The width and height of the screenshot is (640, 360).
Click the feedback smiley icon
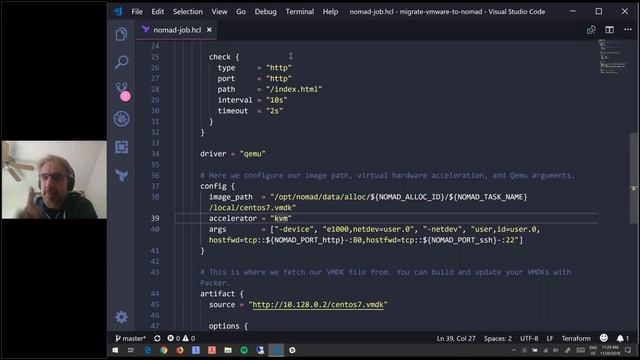pos(604,338)
